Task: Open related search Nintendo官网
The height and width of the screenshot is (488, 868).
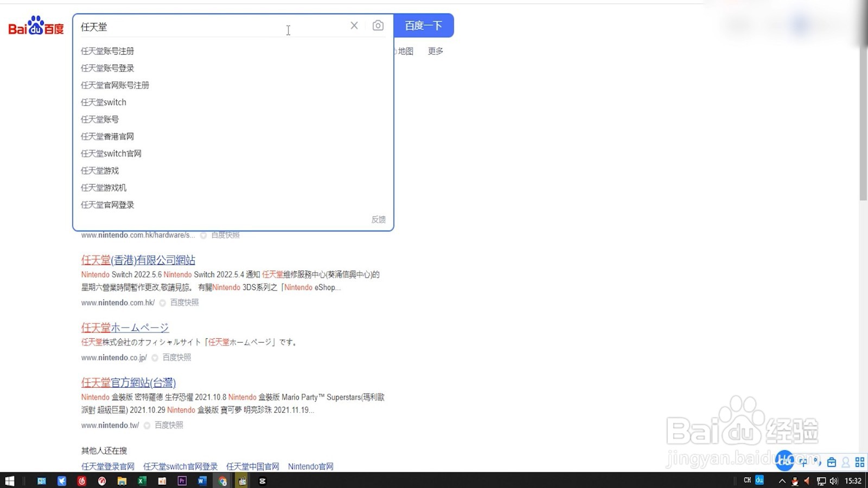Action: 311,466
